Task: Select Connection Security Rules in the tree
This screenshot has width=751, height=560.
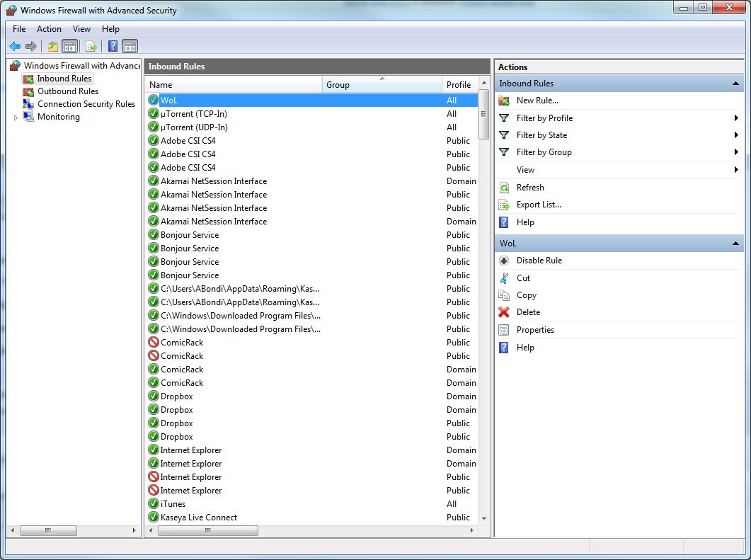Action: click(86, 104)
